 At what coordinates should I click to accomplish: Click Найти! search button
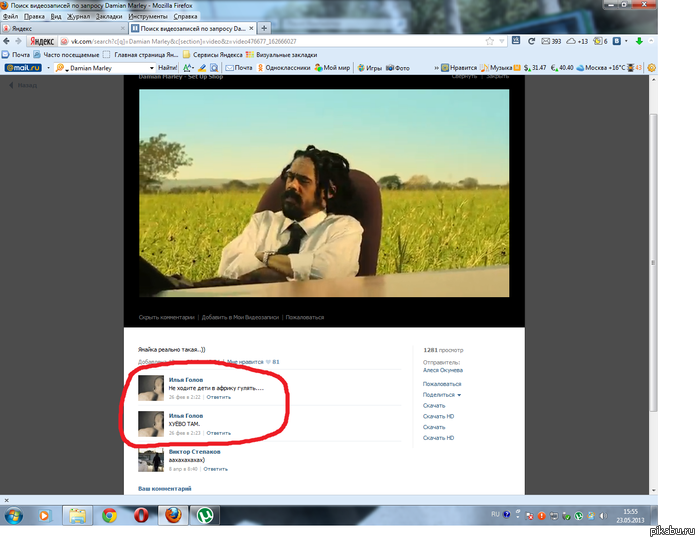click(167, 68)
